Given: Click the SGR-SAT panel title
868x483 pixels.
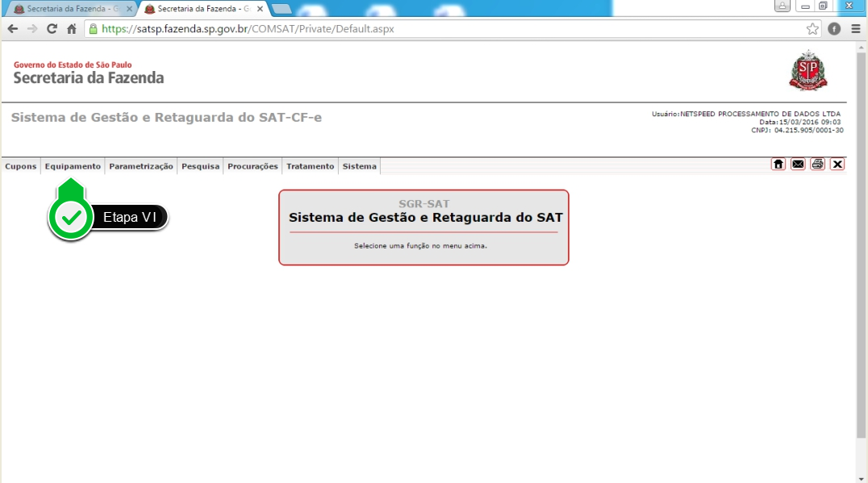Looking at the screenshot, I should 424,203.
